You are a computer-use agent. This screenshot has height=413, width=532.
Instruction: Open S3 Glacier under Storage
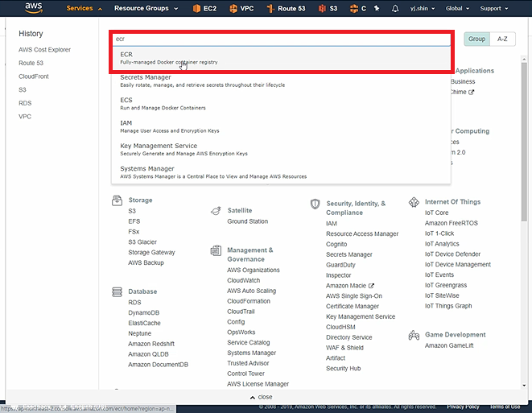tap(142, 242)
